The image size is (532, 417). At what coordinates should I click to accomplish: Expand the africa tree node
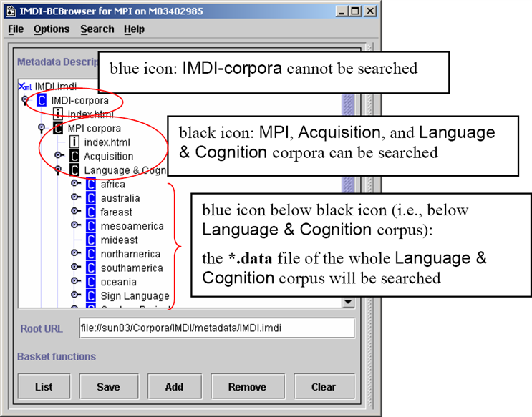[75, 183]
